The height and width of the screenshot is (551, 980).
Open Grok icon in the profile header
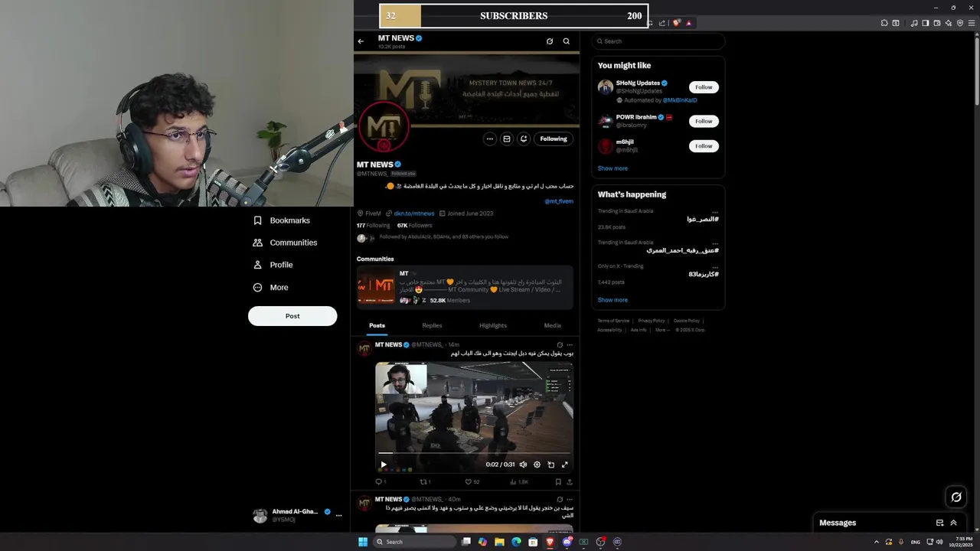click(550, 41)
